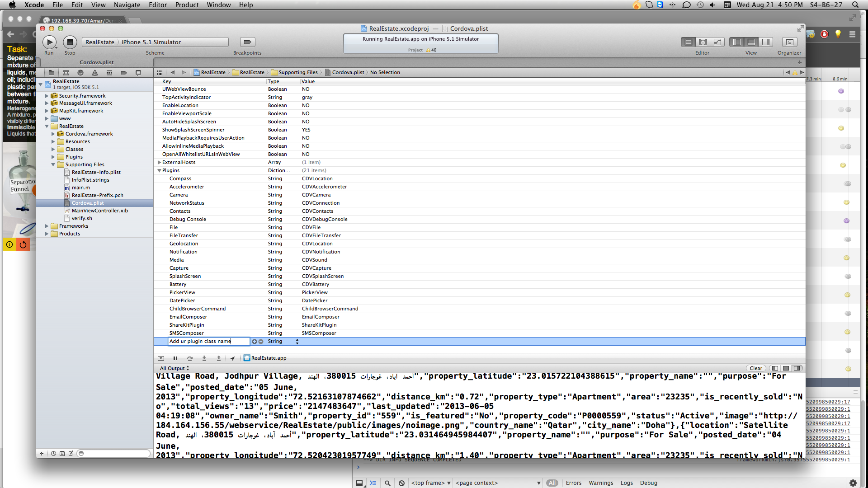Click the plus button on the new plugin row
The height and width of the screenshot is (488, 868).
click(255, 342)
